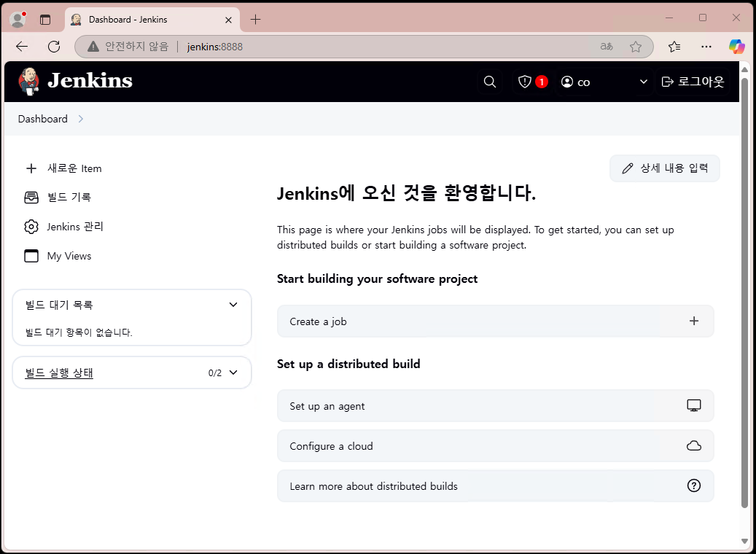
Task: Open the browser settings and more menu
Action: (x=706, y=47)
